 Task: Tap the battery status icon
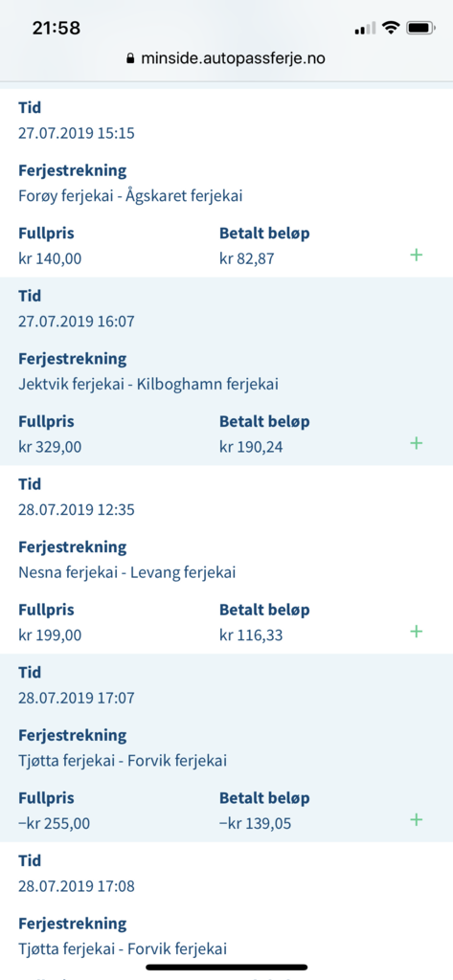pyautogui.click(x=421, y=28)
